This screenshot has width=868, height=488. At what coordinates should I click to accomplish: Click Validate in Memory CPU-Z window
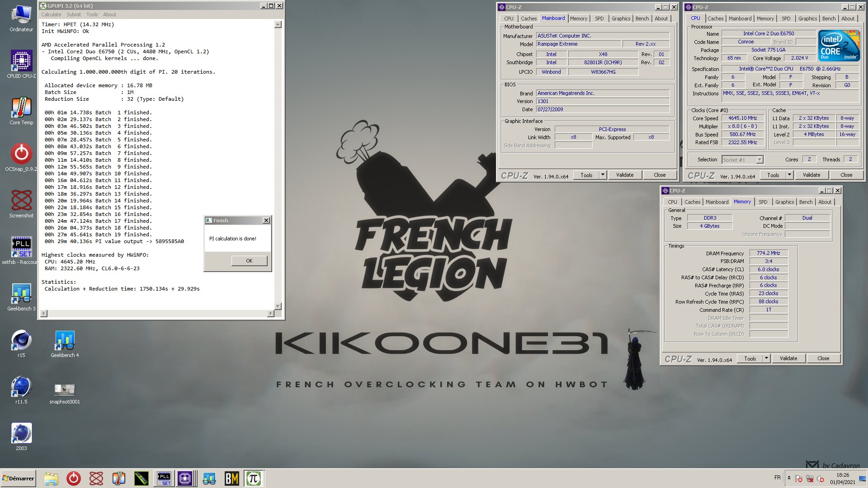click(788, 358)
